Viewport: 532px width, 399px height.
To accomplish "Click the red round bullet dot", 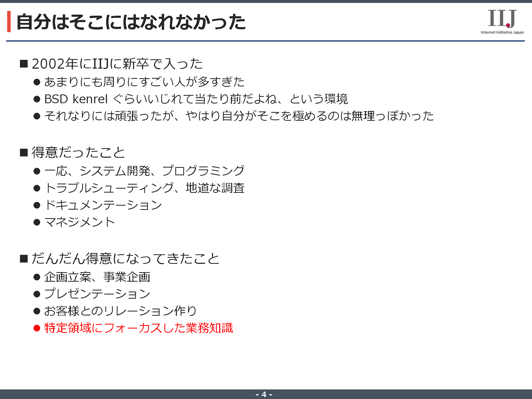I will (37, 328).
